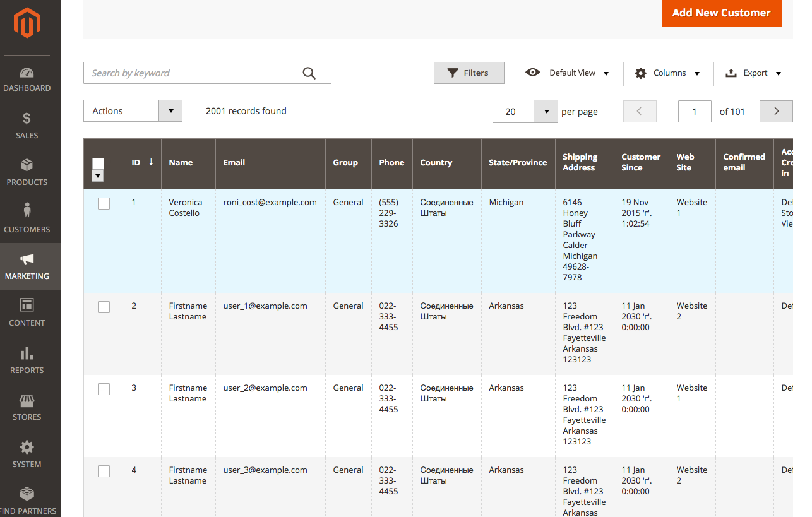812x517 pixels.
Task: Open the Sales dollar icon
Action: [27, 119]
